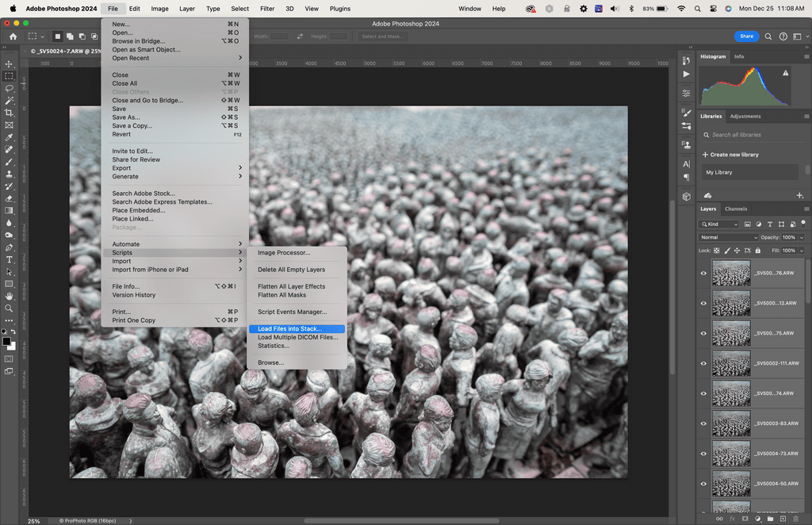Image resolution: width=812 pixels, height=525 pixels.
Task: Choose Load Files into Stack
Action: click(x=297, y=329)
